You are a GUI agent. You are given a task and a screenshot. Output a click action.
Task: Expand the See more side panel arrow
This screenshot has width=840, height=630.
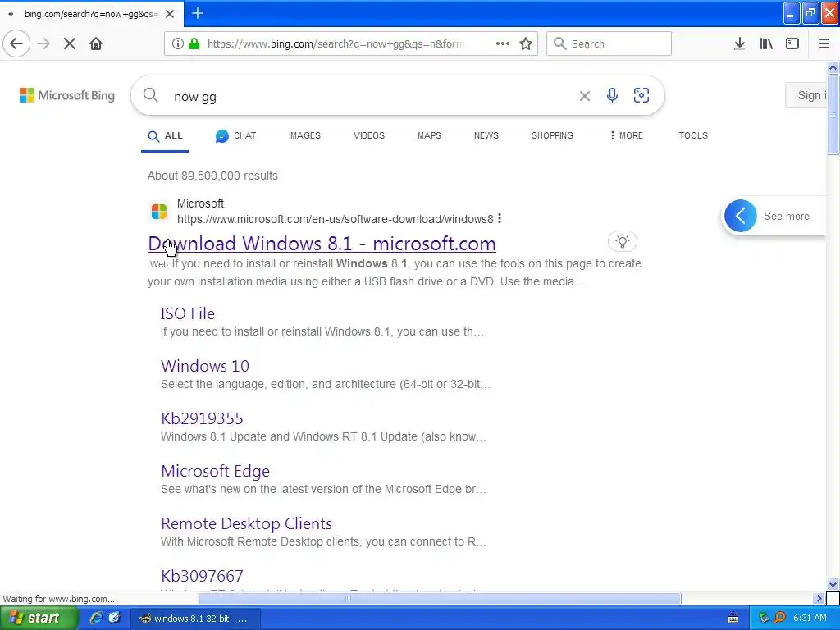click(741, 216)
